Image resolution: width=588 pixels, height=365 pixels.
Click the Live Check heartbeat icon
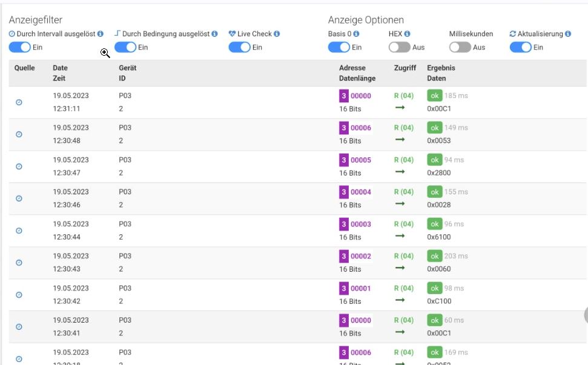(x=233, y=34)
